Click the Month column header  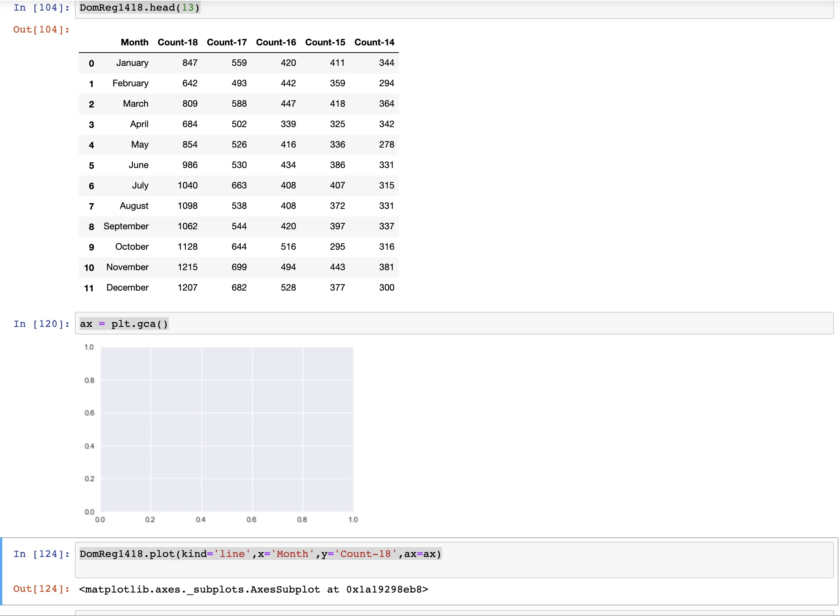click(x=134, y=42)
